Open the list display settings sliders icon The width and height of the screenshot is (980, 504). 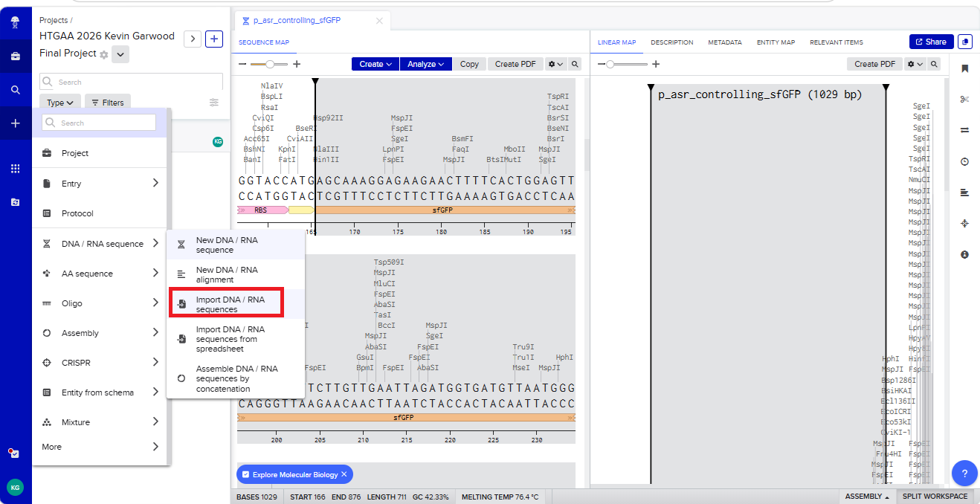[x=214, y=103]
